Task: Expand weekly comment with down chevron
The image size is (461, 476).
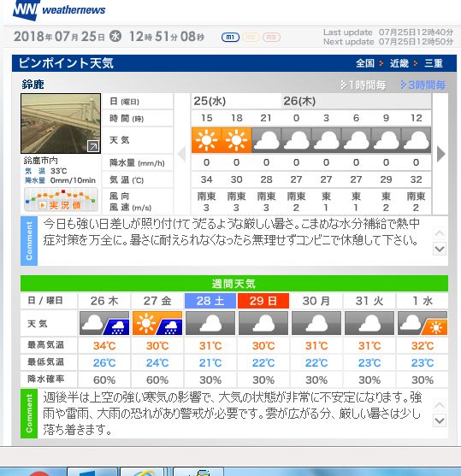Action: pos(440,420)
